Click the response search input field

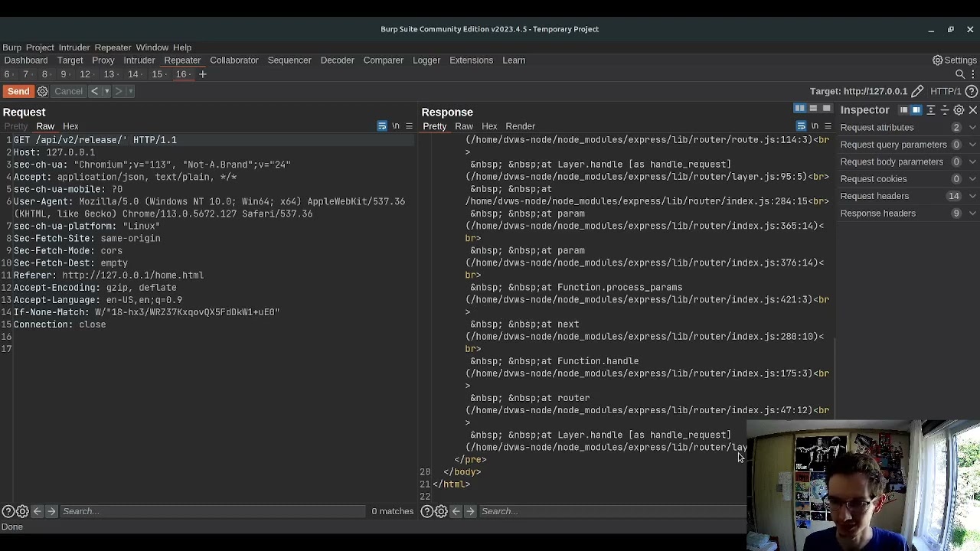click(612, 511)
